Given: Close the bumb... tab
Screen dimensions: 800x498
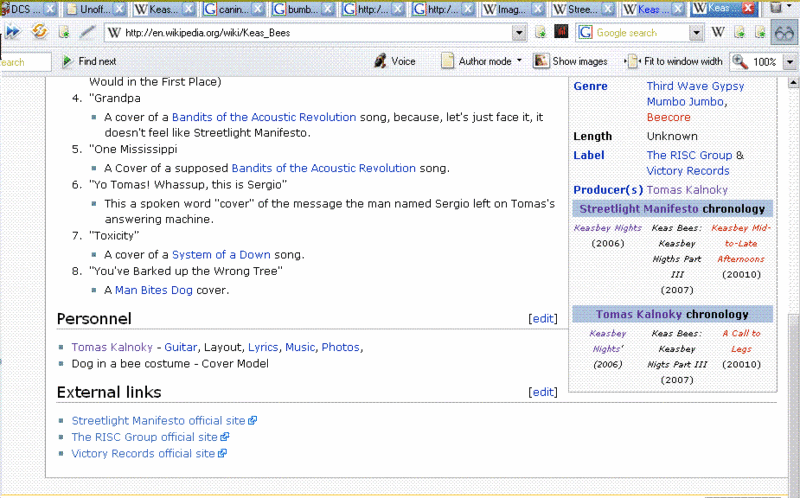Looking at the screenshot, I should click(328, 9).
